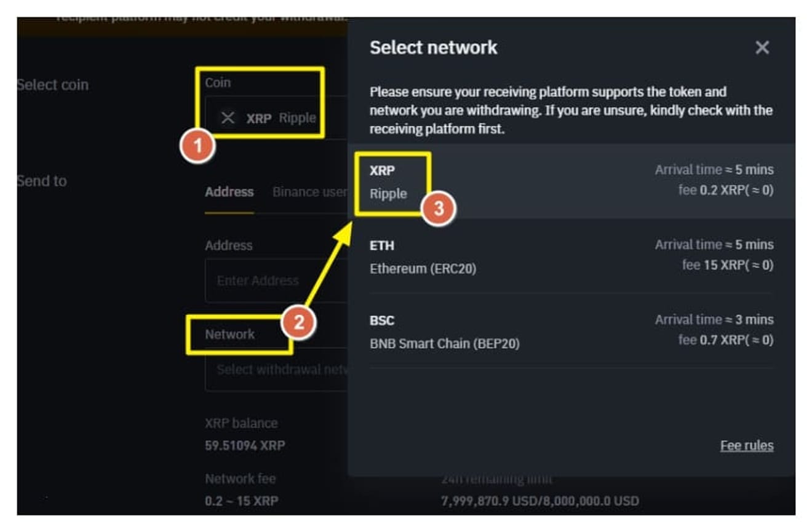812x532 pixels.
Task: Click the Network field label
Action: 230,335
